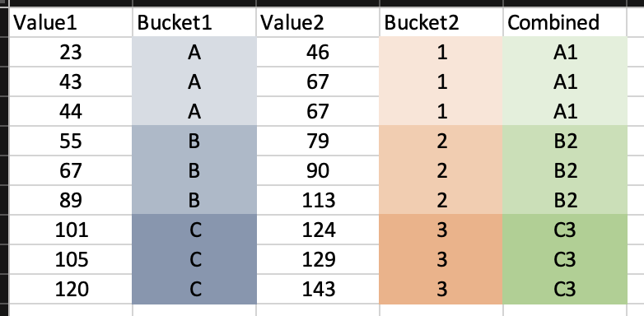Select the cell with value 143

(x=318, y=289)
